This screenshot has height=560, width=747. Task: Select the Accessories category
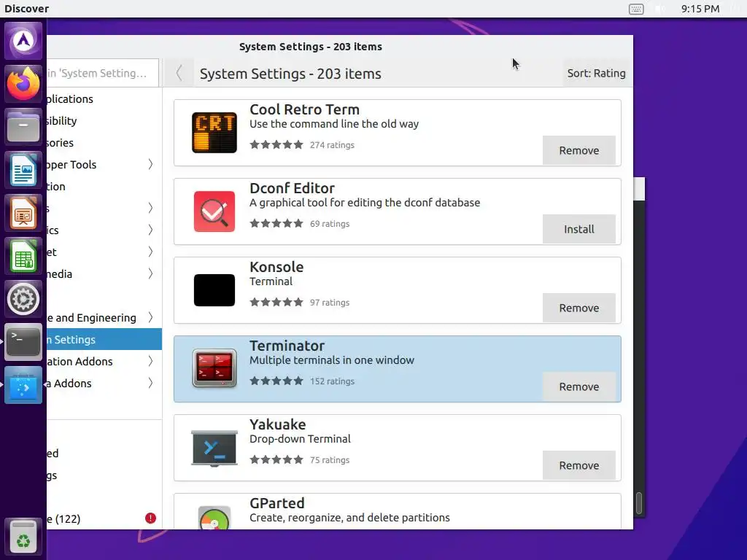click(104, 143)
